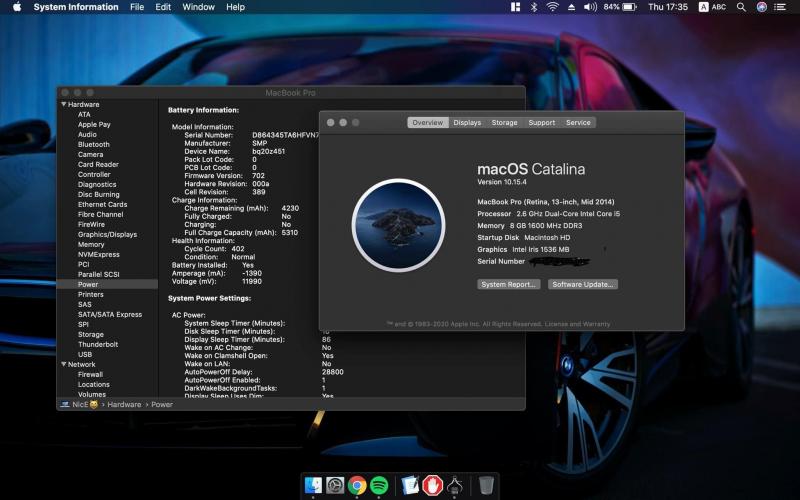The width and height of the screenshot is (800, 500).
Task: Select Locations under Network
Action: [x=93, y=384]
